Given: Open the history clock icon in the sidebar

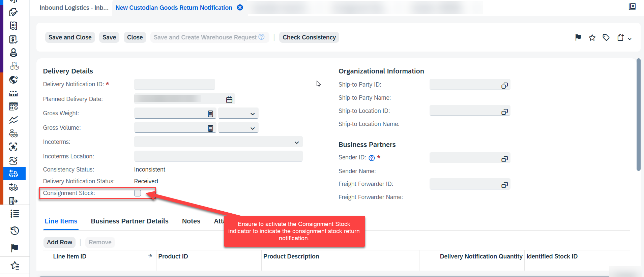Looking at the screenshot, I should click(x=14, y=231).
